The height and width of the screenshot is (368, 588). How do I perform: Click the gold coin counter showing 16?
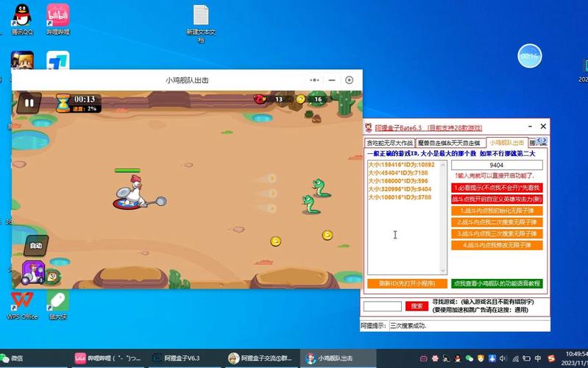(312, 99)
